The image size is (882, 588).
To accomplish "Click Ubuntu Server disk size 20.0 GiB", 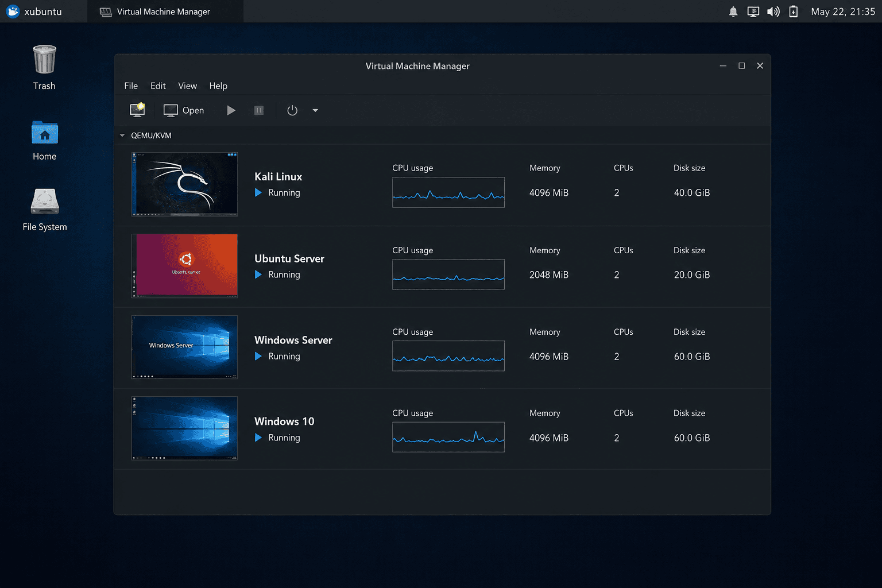I will point(692,275).
